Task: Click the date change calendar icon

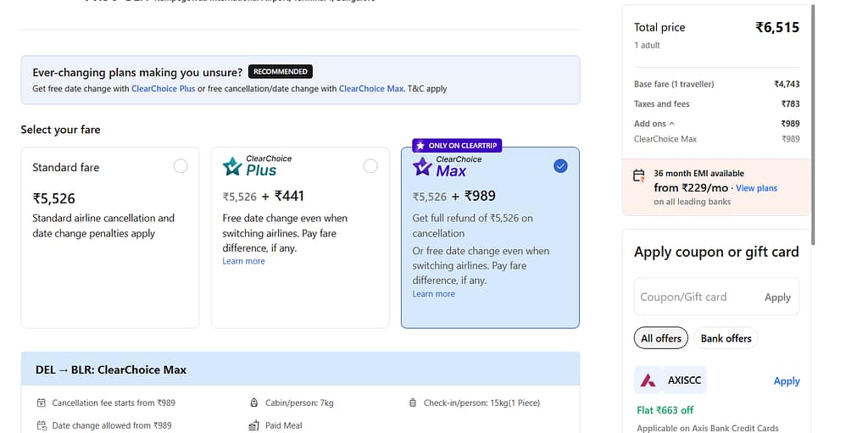Action: [41, 425]
